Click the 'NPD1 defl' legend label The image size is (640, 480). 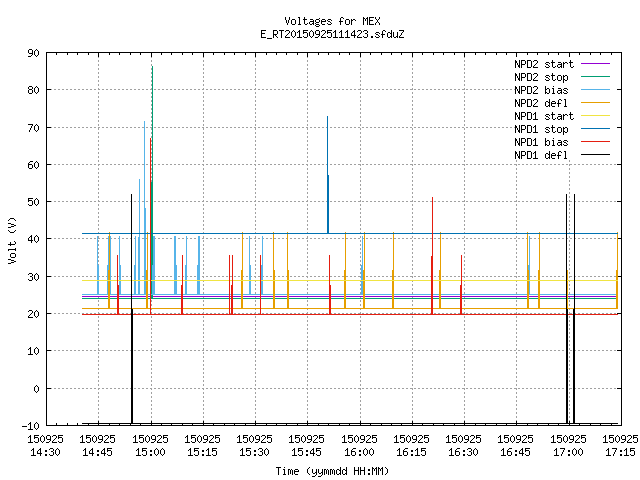click(x=541, y=155)
